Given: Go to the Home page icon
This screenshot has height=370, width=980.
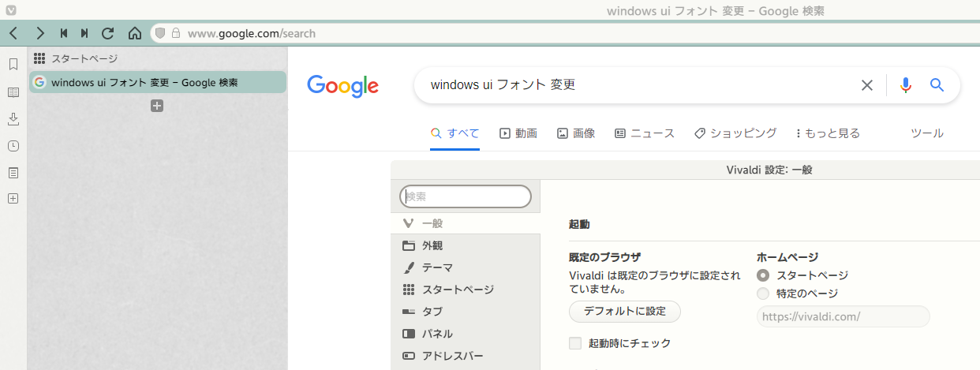Looking at the screenshot, I should click(x=135, y=33).
